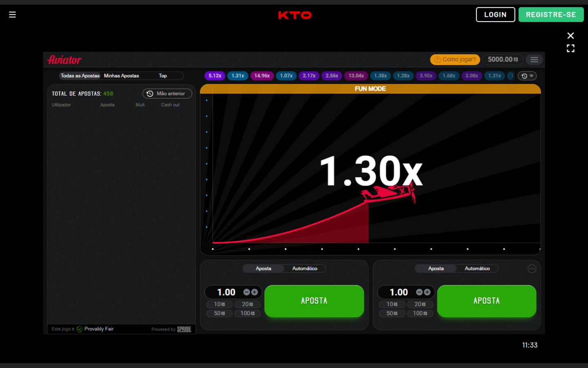Select the 1.07x history multiplier
Image resolution: width=588 pixels, height=368 pixels.
coord(286,76)
